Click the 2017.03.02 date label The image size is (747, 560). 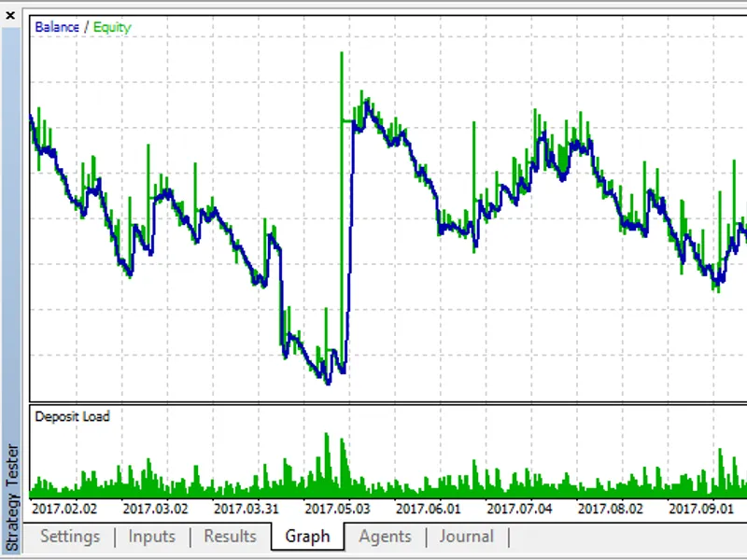pyautogui.click(x=155, y=509)
